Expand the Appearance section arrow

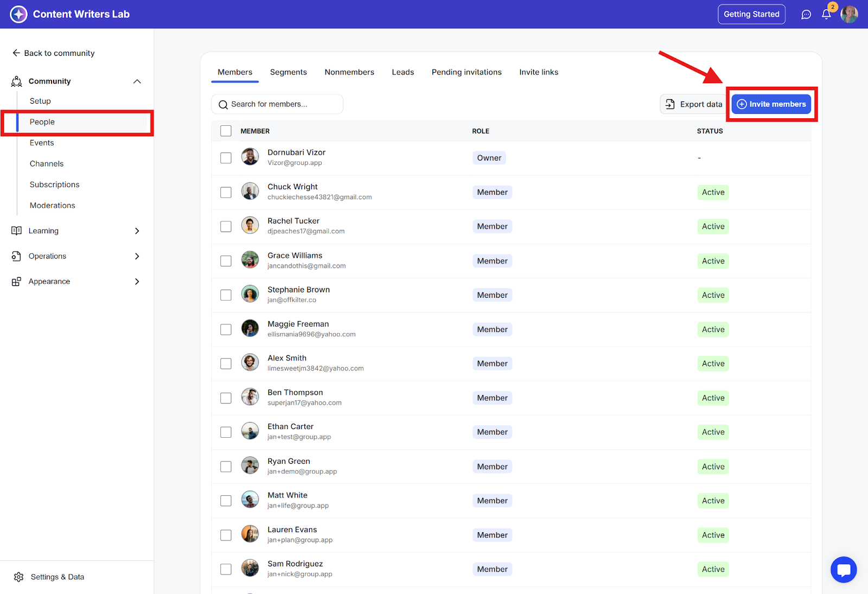(137, 282)
